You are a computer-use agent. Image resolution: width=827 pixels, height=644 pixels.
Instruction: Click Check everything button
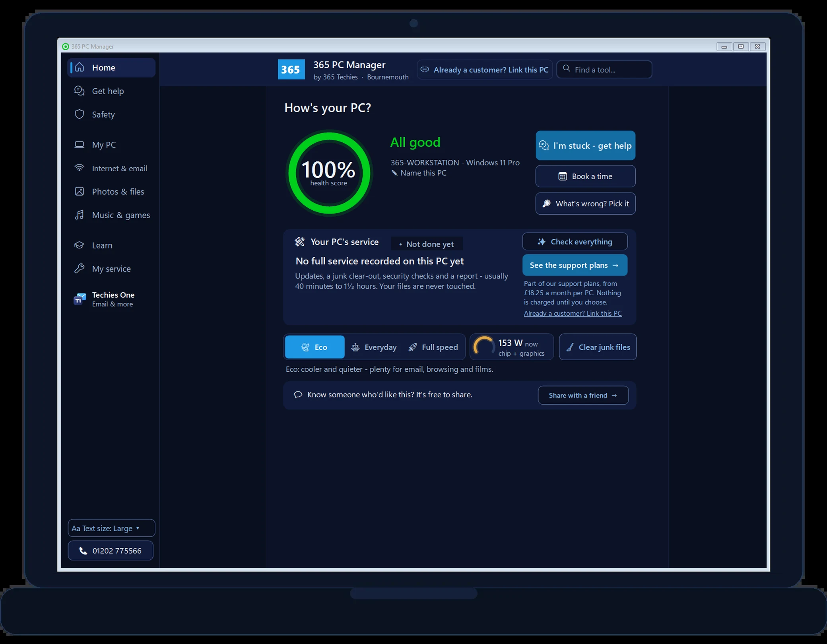[575, 242]
